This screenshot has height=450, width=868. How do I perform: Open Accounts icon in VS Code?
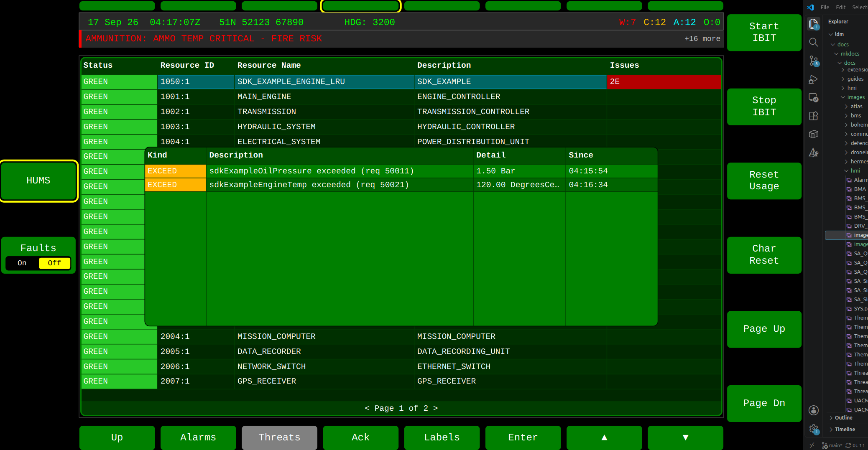(813, 410)
